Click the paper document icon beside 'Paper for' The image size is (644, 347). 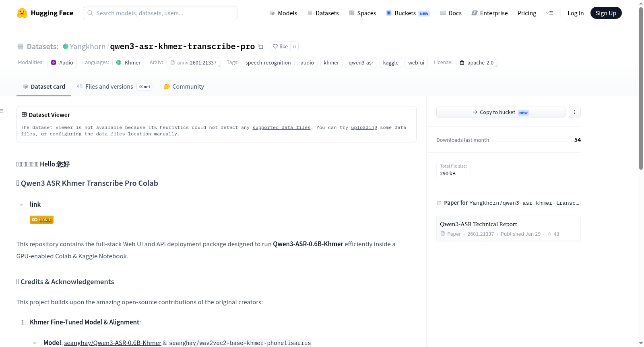(x=439, y=203)
